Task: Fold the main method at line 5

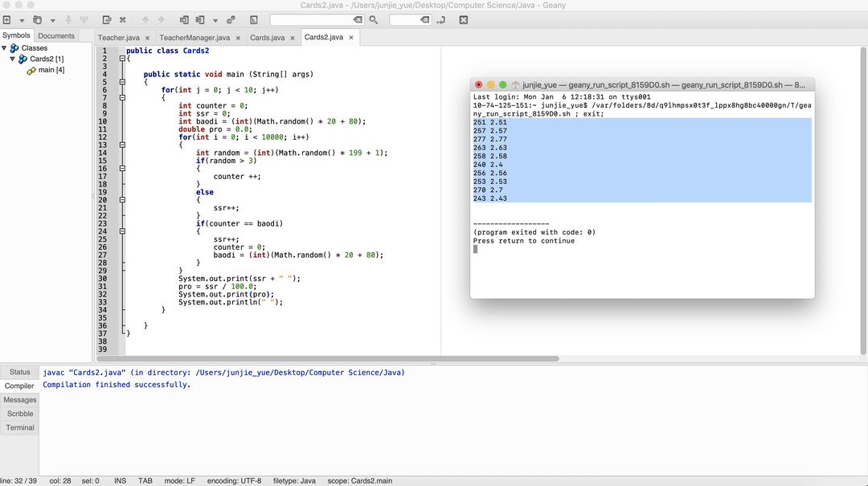Action: (x=122, y=82)
